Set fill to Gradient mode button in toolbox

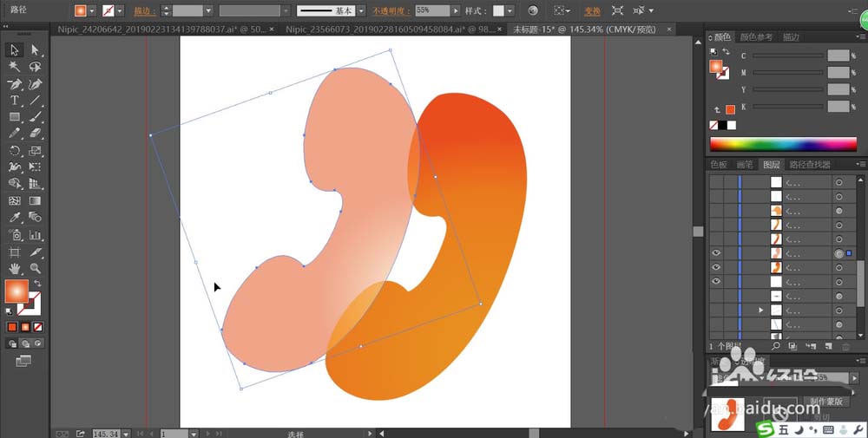coord(25,327)
